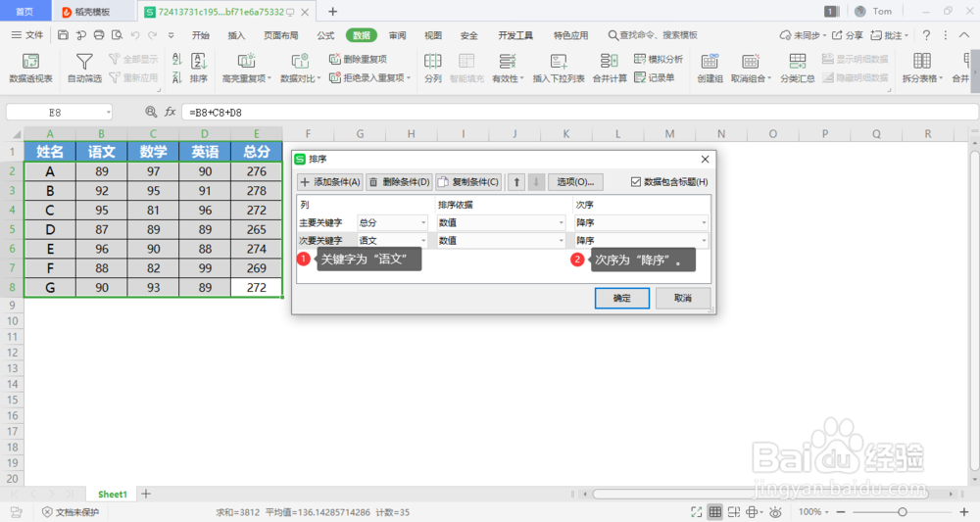Open the zoom percentage 100% dropdown
The width and height of the screenshot is (980, 522).
813,512
